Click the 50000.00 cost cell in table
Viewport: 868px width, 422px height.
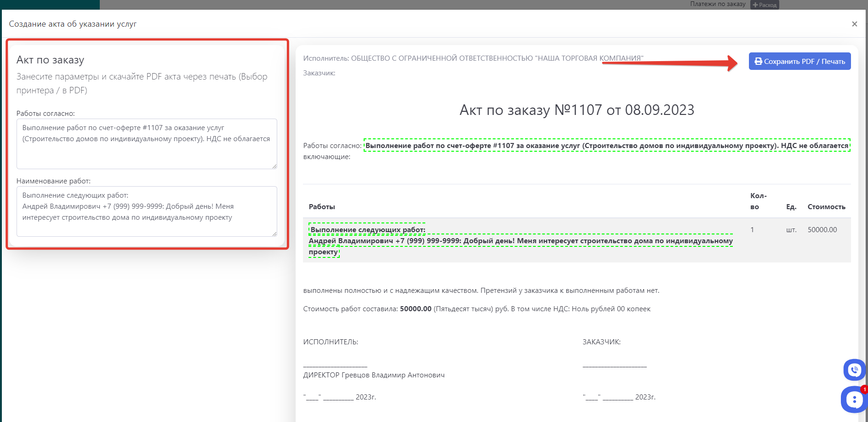(822, 230)
